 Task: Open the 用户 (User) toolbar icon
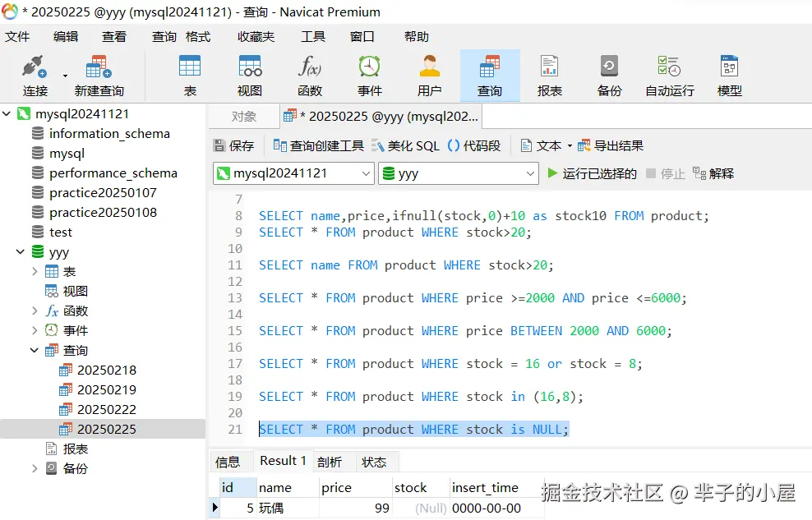[x=429, y=76]
